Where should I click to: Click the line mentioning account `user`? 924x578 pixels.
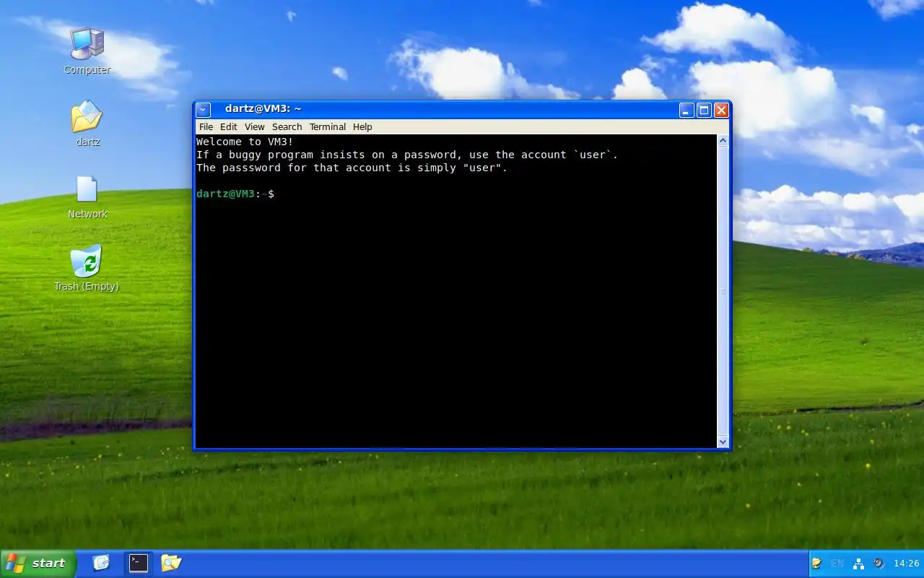tap(407, 155)
